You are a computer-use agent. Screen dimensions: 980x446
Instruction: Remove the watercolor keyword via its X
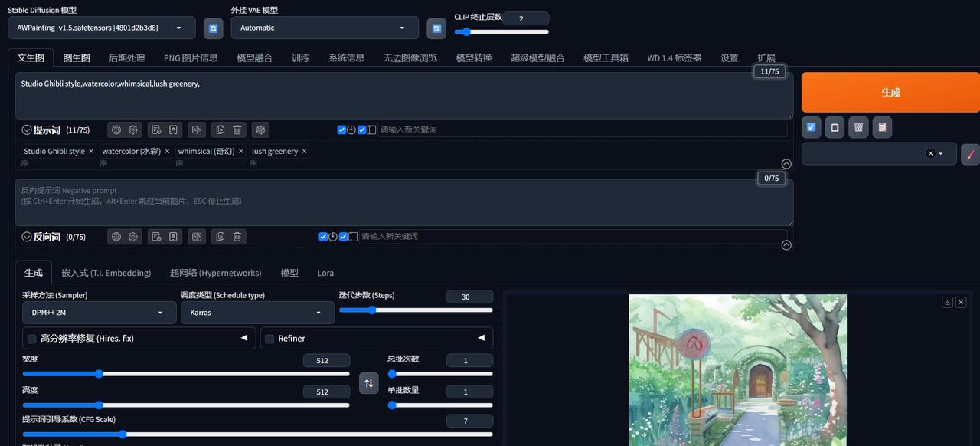pos(167,151)
